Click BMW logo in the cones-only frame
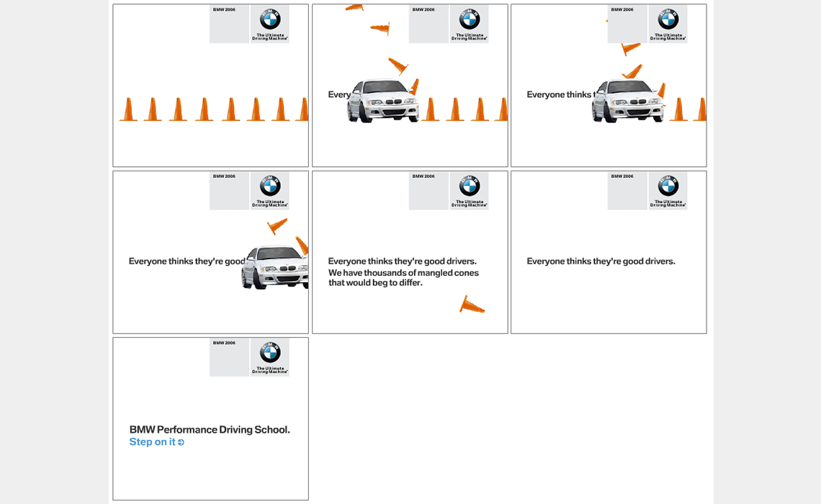Image resolution: width=821 pixels, height=504 pixels. pos(270,19)
